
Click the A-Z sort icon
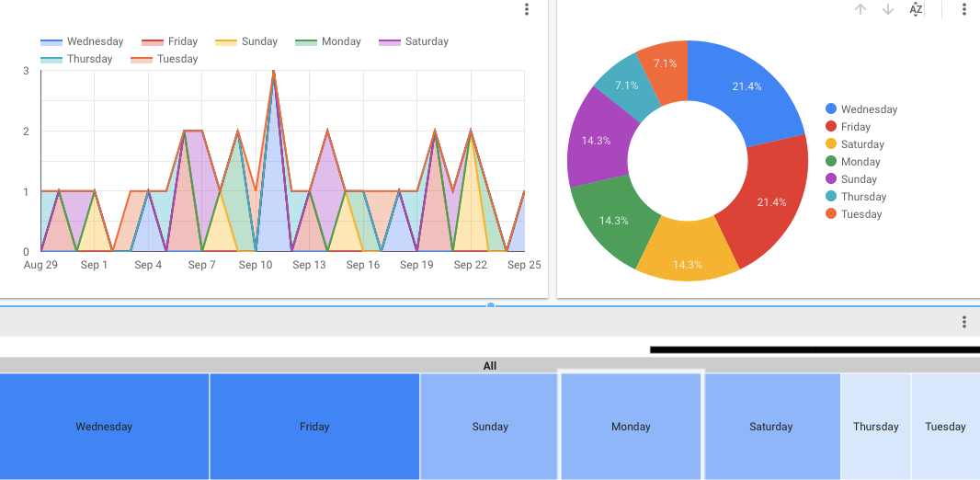(916, 9)
